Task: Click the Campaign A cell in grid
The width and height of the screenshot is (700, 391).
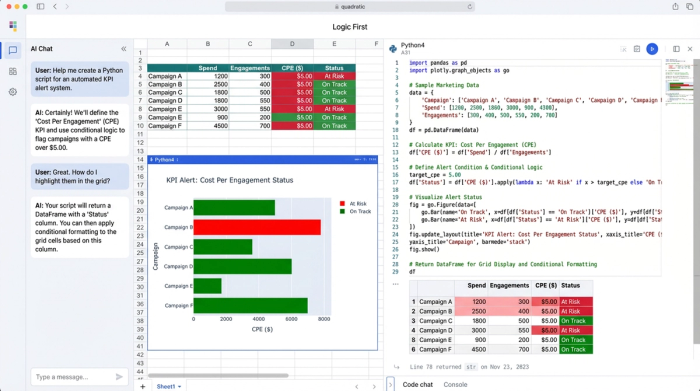Action: click(x=167, y=76)
